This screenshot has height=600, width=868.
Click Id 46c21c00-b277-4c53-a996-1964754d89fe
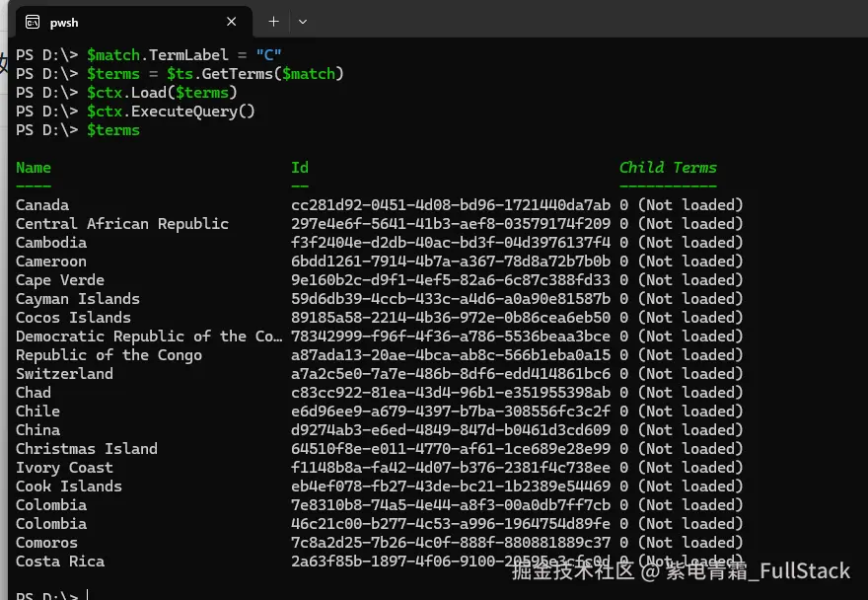451,524
